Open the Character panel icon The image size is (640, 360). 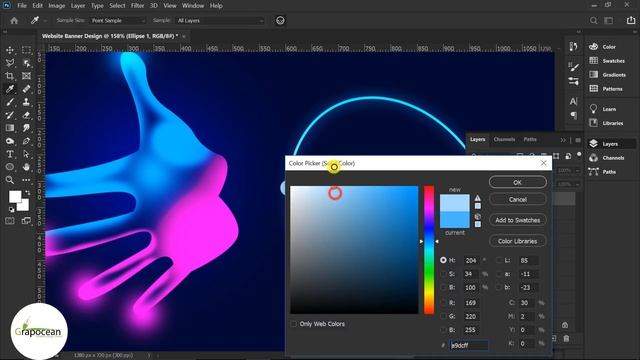pyautogui.click(x=573, y=101)
